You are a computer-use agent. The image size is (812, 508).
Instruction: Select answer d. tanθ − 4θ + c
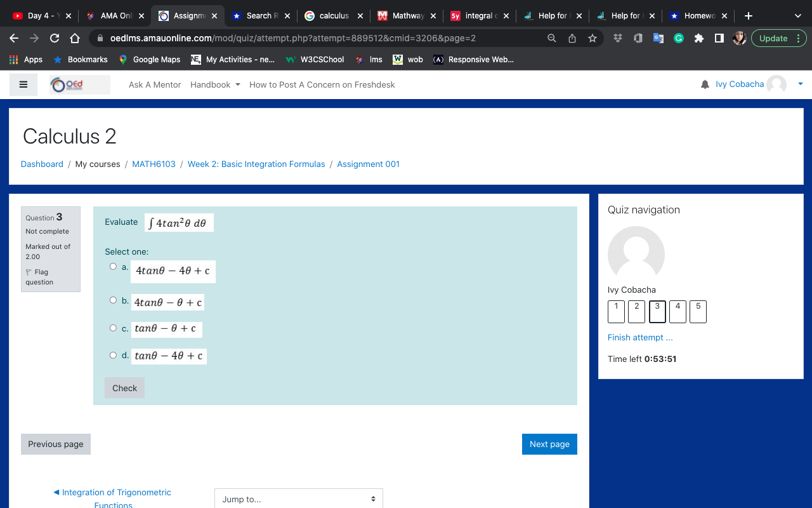(113, 355)
